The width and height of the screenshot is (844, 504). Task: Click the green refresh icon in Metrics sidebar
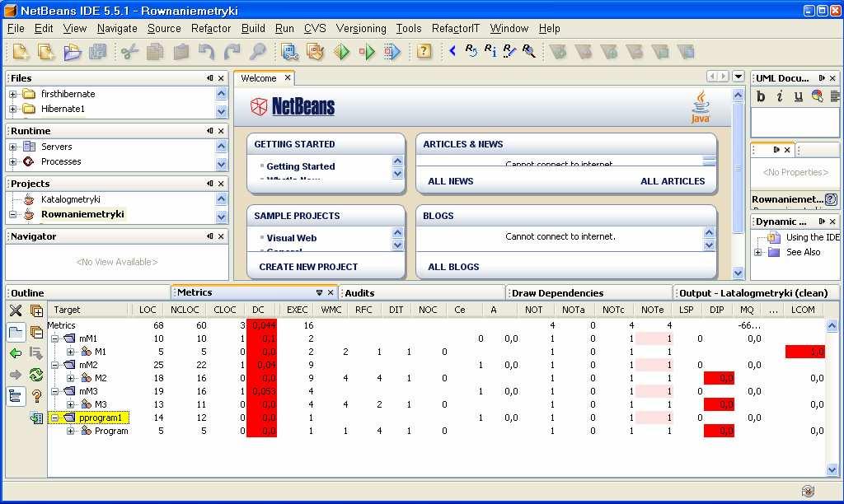[36, 375]
